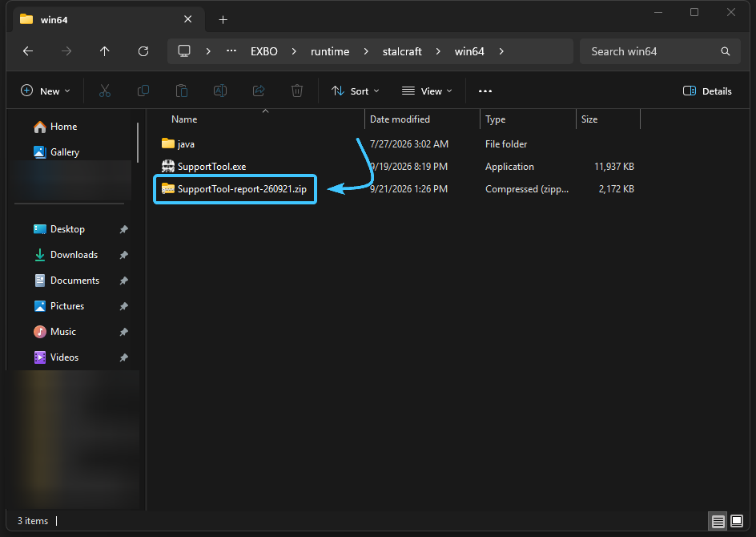This screenshot has width=756, height=537.
Task: Click the Paste clipboard icon
Action: [x=182, y=91]
